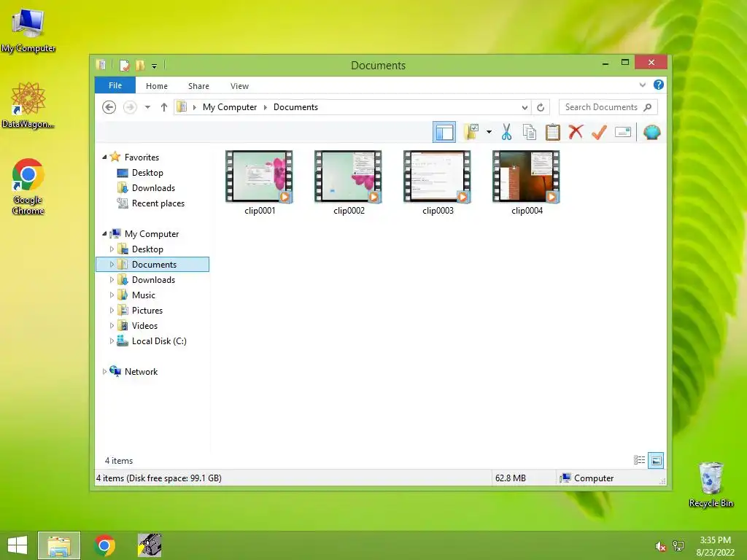Screen dimensions: 747x560
Task: Click the orange checkmark Properties icon
Action: tap(599, 132)
